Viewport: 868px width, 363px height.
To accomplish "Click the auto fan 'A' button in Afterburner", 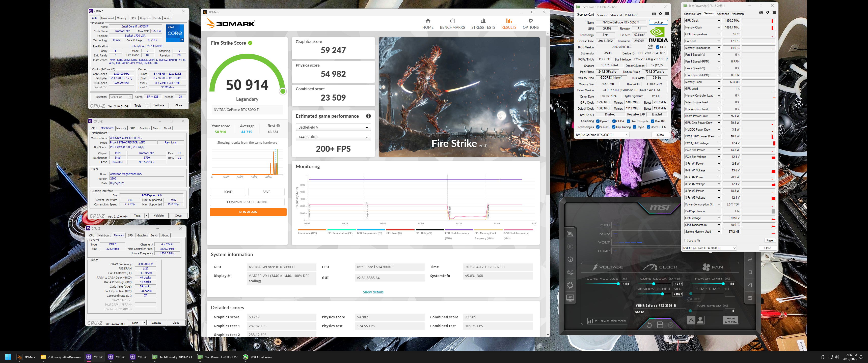I will click(x=691, y=320).
